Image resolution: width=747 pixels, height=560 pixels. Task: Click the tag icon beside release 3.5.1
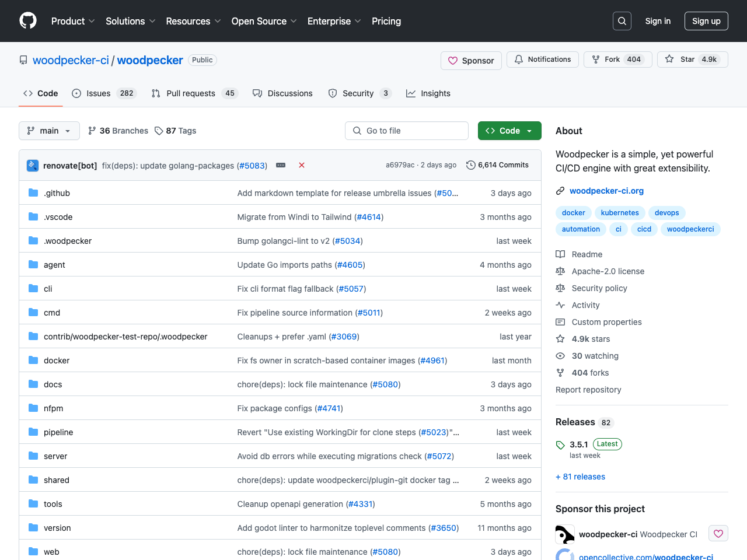(560, 445)
